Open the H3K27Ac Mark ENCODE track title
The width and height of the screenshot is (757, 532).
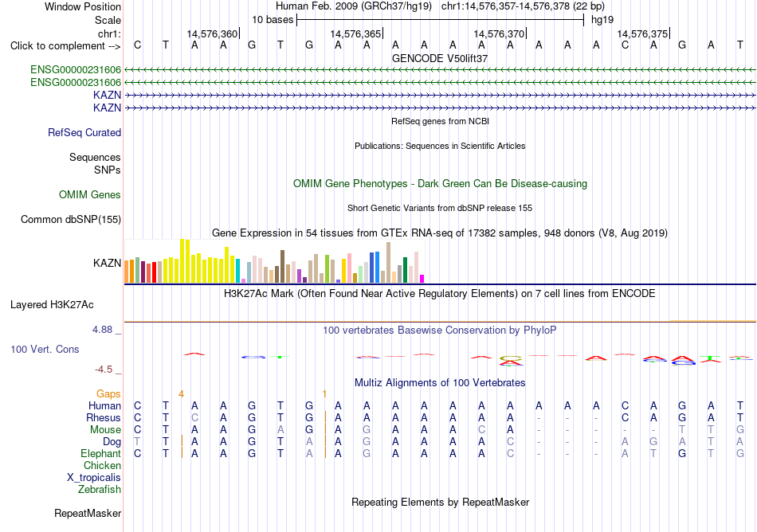[x=440, y=294]
